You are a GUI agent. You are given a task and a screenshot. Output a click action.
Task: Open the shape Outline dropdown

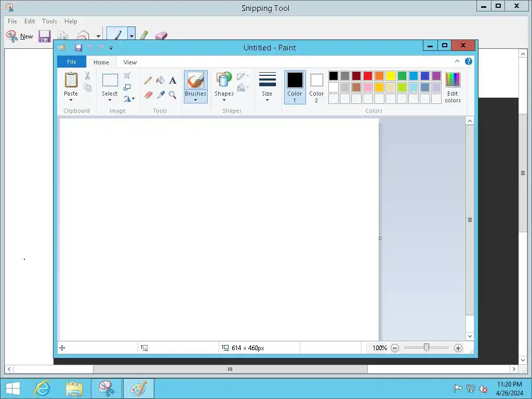[x=243, y=76]
